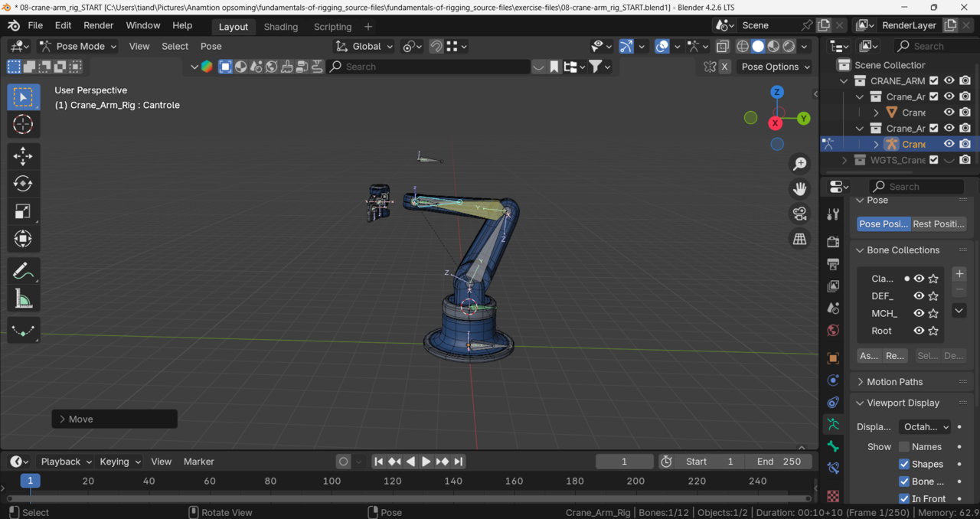Expand the Motion Paths panel

pyautogui.click(x=894, y=382)
